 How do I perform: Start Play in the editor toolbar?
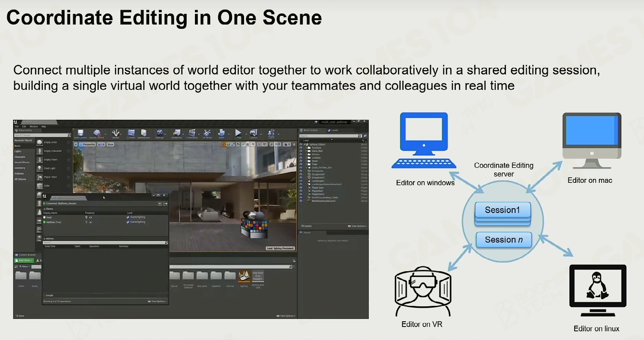tap(238, 134)
